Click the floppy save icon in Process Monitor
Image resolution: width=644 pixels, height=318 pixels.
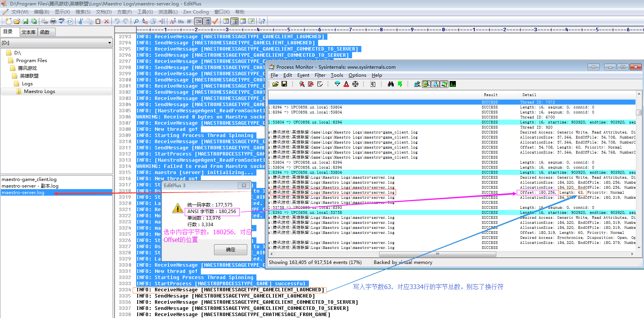284,84
